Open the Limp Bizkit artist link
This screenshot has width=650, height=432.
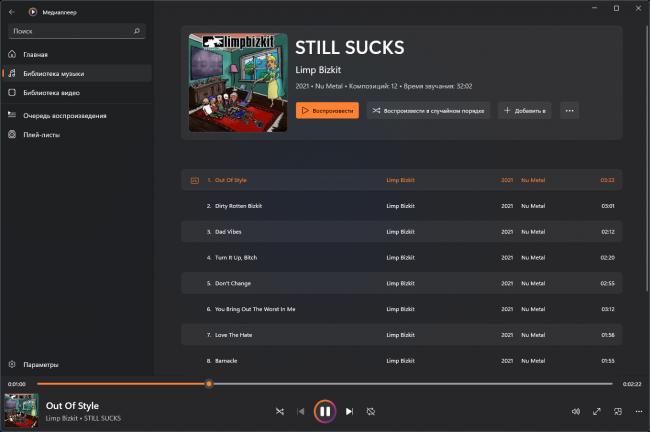point(318,70)
